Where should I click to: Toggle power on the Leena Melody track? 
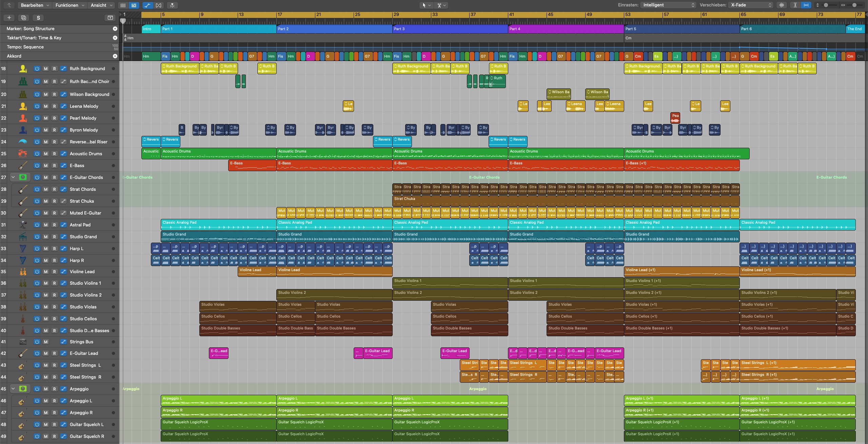pos(37,106)
